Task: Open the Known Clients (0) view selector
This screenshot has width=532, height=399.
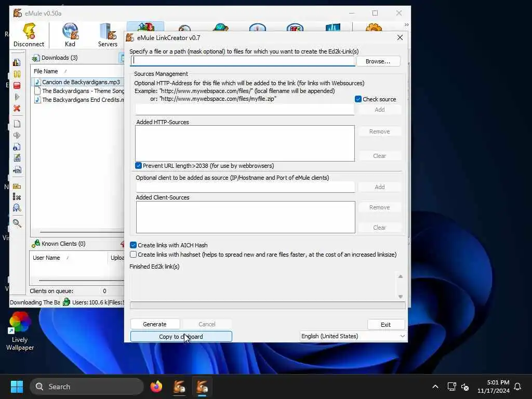Action: click(x=59, y=244)
